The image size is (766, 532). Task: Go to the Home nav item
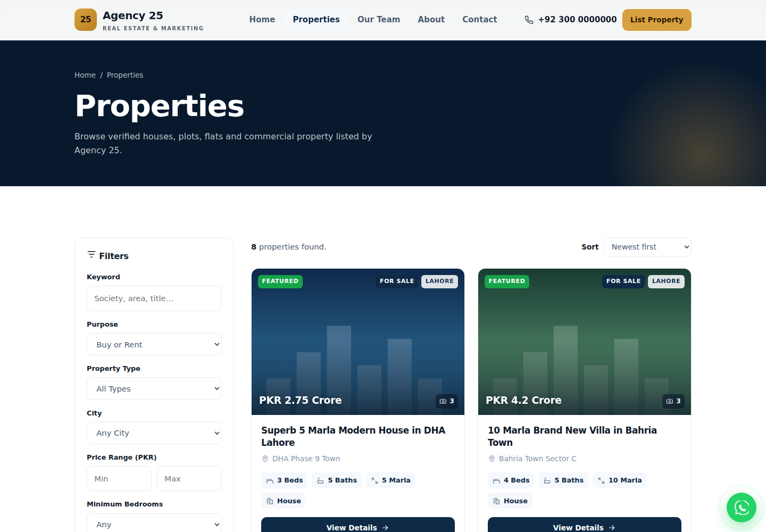(262, 20)
